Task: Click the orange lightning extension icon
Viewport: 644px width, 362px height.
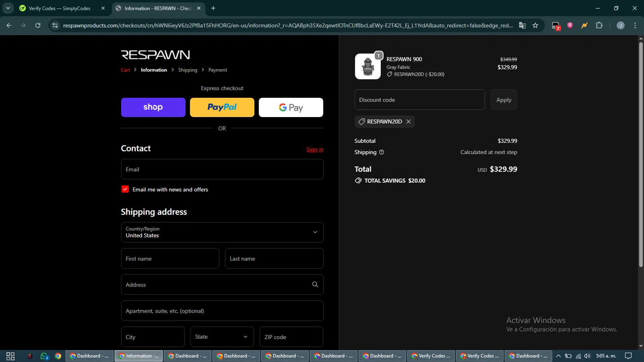Action: click(584, 25)
